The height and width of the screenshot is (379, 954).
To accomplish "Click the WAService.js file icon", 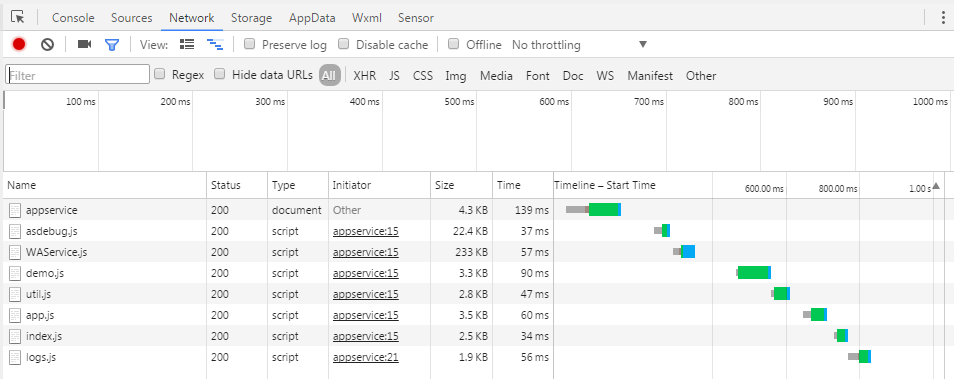I will pos(15,252).
